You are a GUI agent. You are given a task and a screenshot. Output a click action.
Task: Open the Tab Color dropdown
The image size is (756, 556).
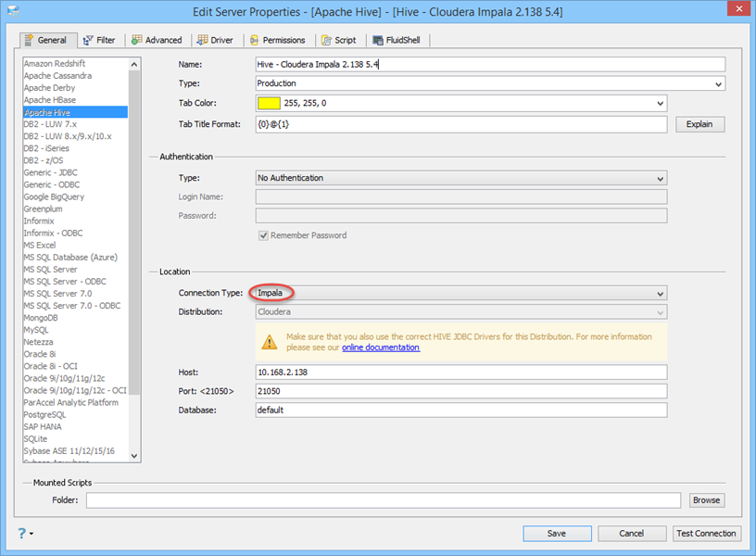[461, 103]
